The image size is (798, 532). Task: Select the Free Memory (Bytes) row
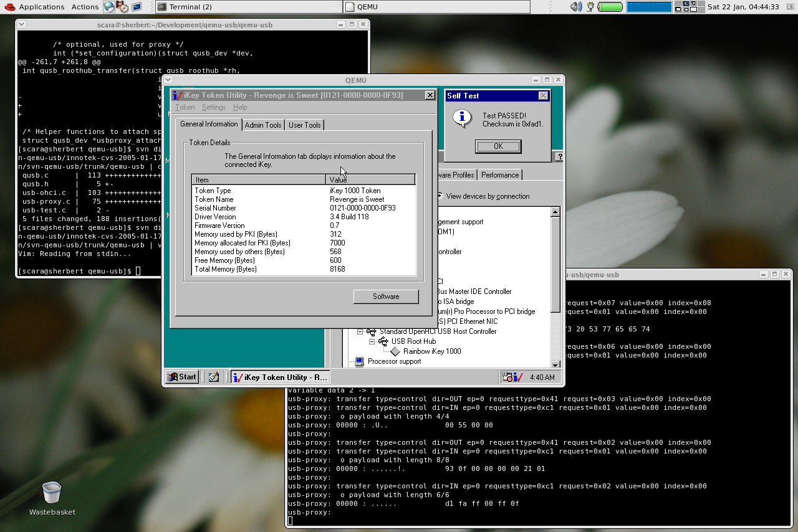tap(304, 260)
